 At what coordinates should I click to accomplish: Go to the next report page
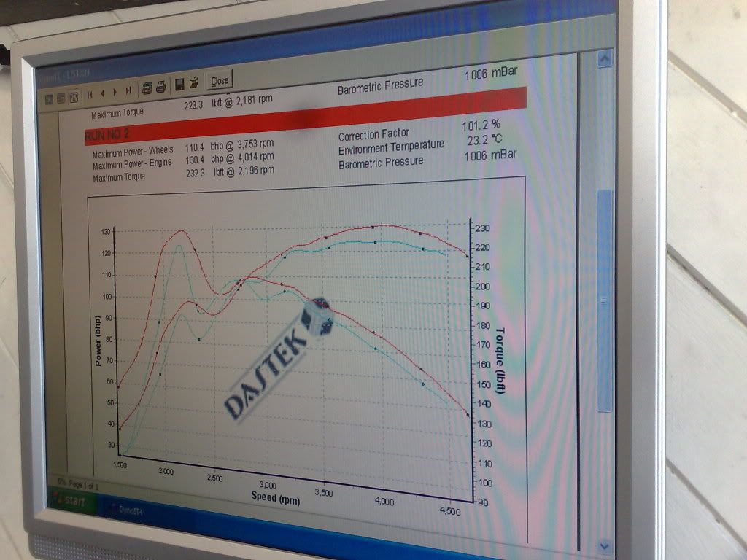click(115, 93)
